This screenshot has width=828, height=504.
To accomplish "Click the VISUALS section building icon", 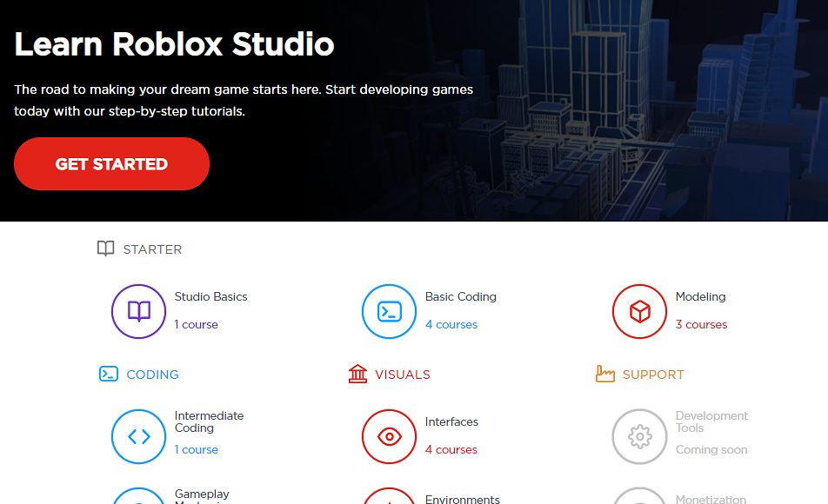I will coord(357,374).
